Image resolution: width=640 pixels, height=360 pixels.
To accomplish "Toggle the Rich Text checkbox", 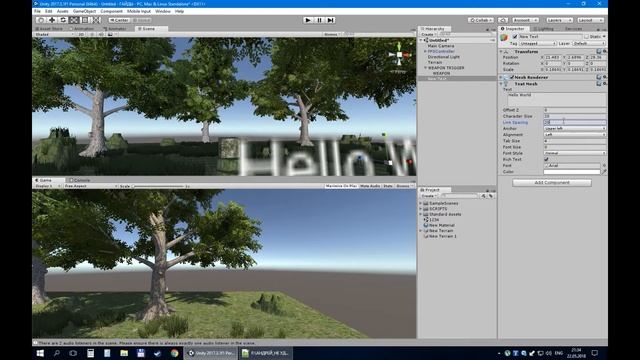I will (x=546, y=159).
